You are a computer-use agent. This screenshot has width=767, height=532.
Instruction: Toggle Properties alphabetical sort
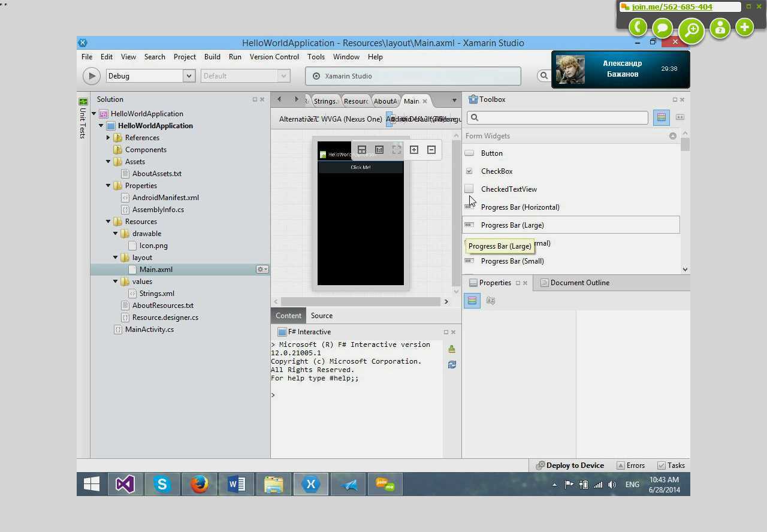(491, 301)
